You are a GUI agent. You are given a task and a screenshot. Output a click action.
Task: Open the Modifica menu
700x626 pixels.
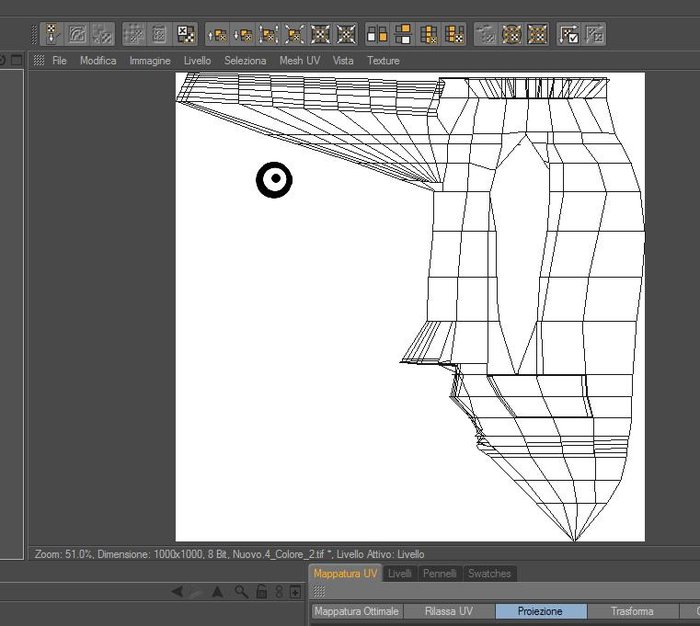(98, 61)
